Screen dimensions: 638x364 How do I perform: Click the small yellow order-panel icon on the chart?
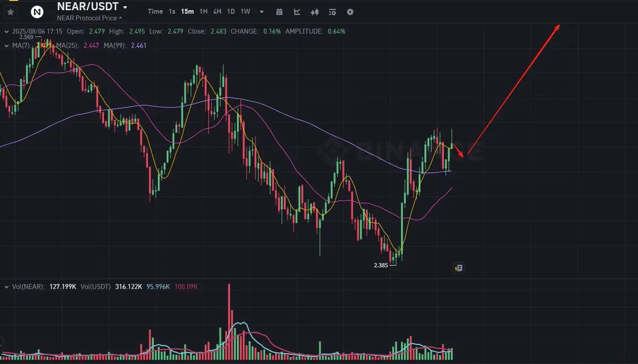459,268
